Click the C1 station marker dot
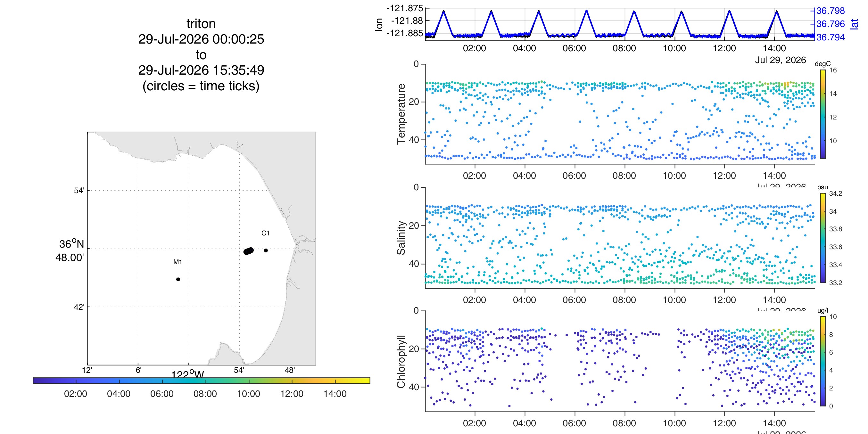The image size is (868, 434). [x=266, y=250]
